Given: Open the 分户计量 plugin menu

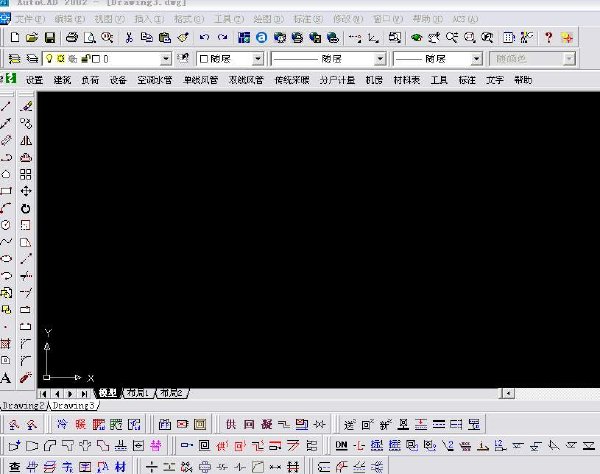Looking at the screenshot, I should click(337, 80).
